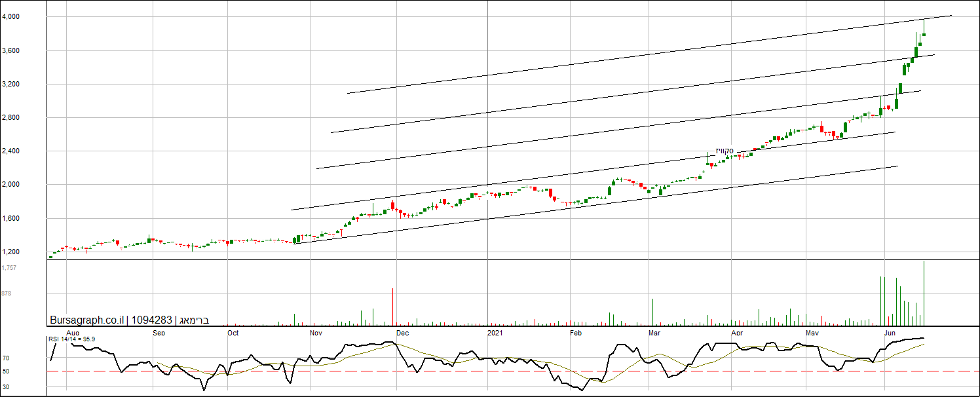Click the Mar month marker
This screenshot has width=980, height=397.
tap(655, 333)
